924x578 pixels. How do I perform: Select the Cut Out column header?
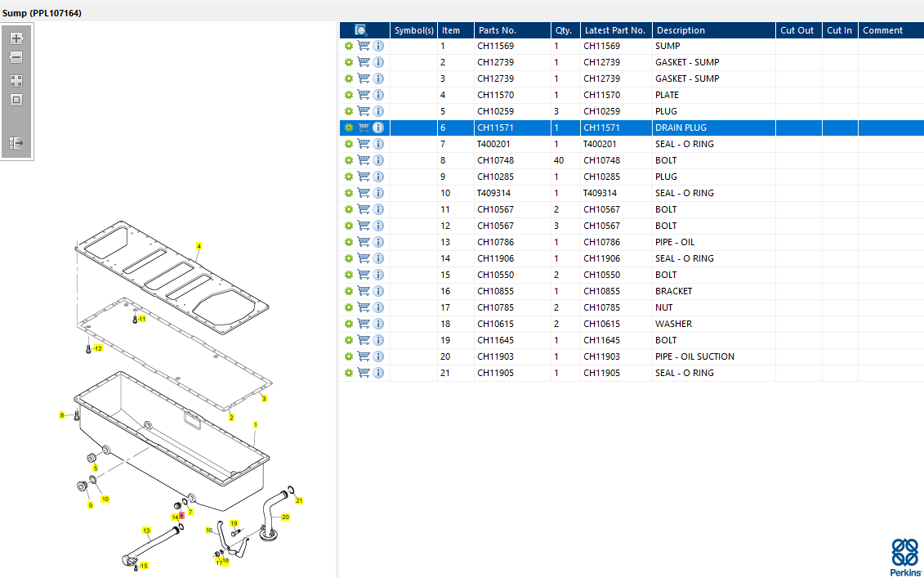click(797, 30)
